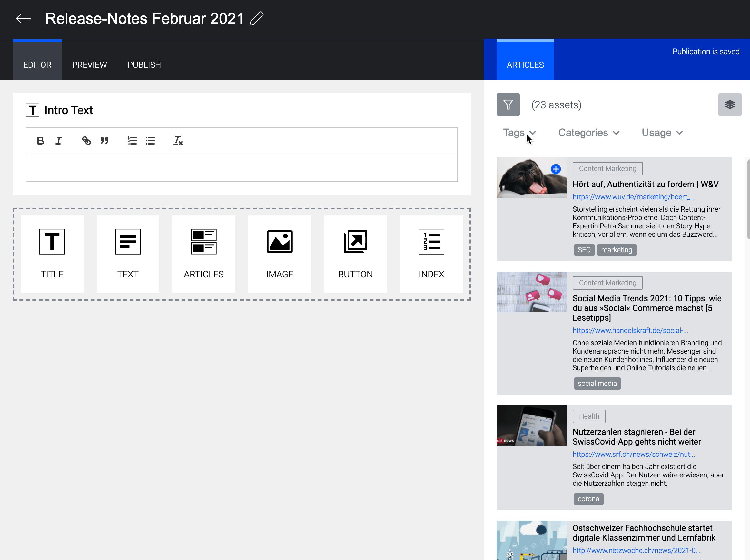750x560 pixels.
Task: Select the sleeping dog article thumbnail
Action: (x=532, y=178)
